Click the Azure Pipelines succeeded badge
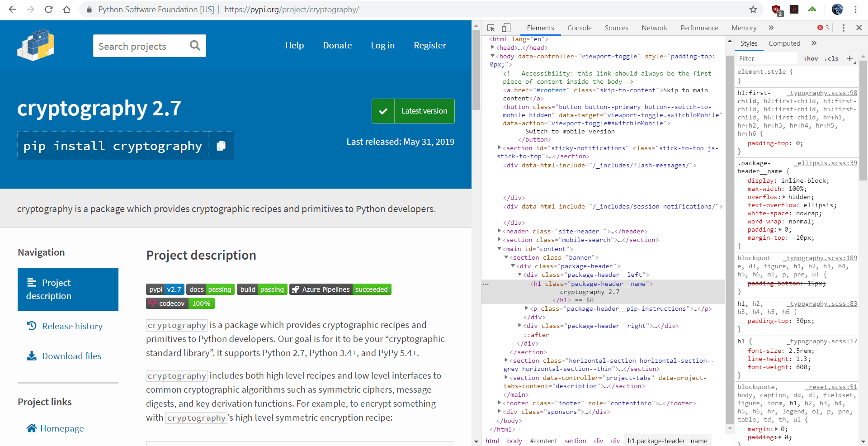The height and width of the screenshot is (446, 868). [x=340, y=289]
